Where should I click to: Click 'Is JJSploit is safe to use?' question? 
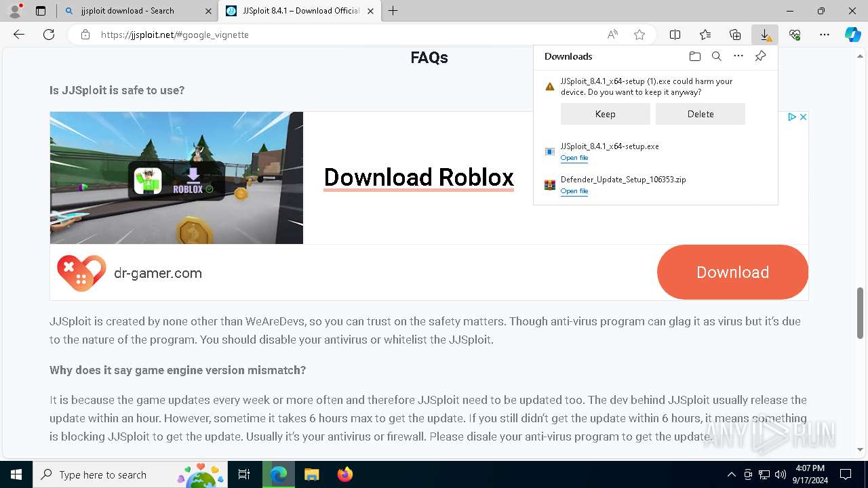[x=117, y=90]
